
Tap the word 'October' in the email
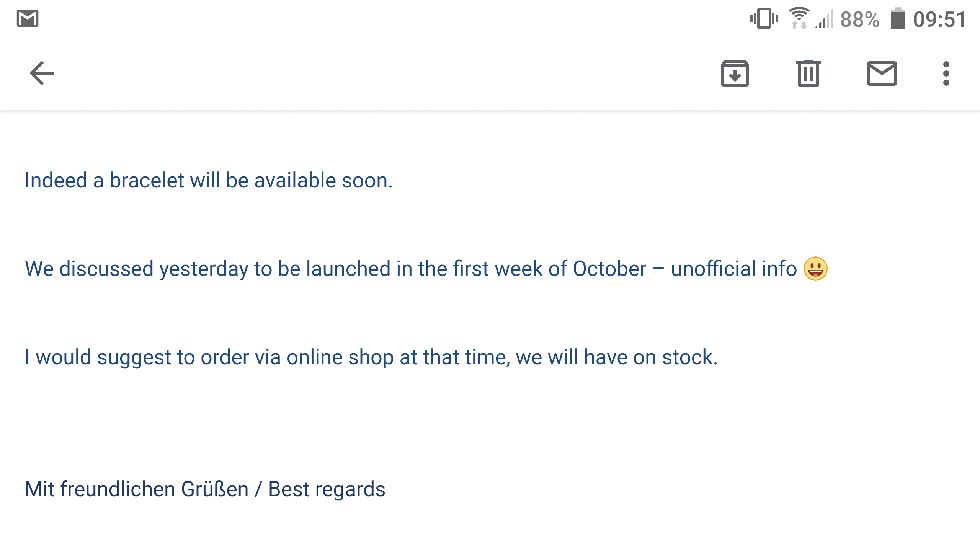609,269
